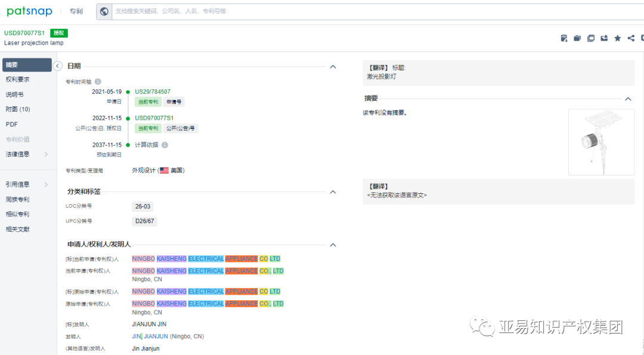Click inventor link JIANJUN

pos(156,337)
